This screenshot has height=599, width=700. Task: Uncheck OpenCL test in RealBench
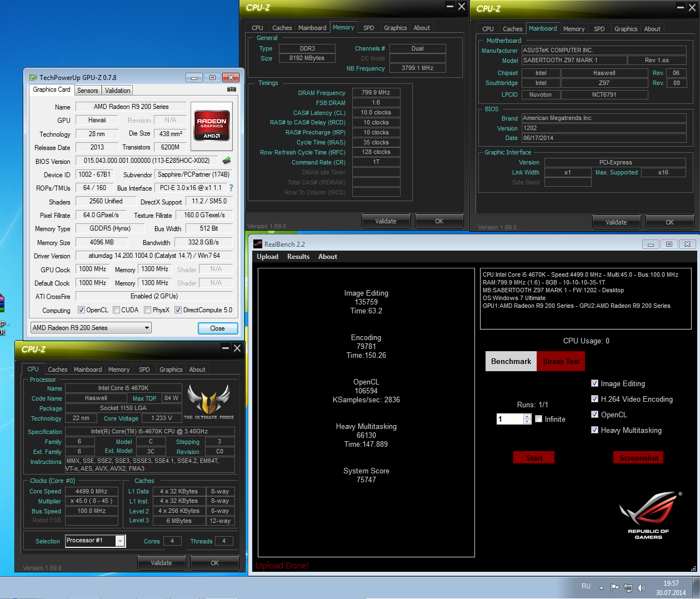pos(594,415)
